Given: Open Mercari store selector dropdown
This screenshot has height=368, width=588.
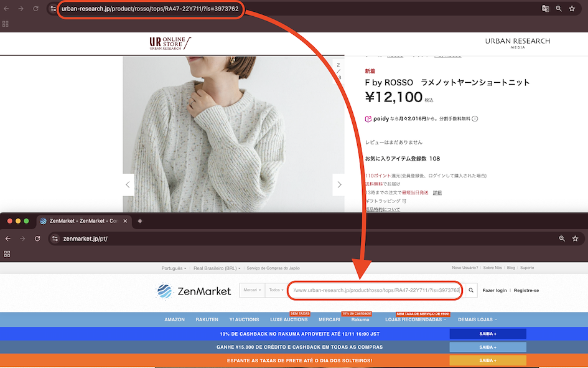Looking at the screenshot, I should (x=252, y=290).
